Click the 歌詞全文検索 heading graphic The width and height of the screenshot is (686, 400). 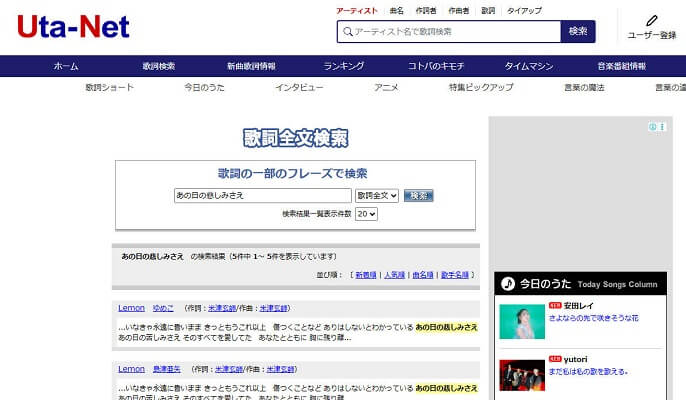(296, 138)
